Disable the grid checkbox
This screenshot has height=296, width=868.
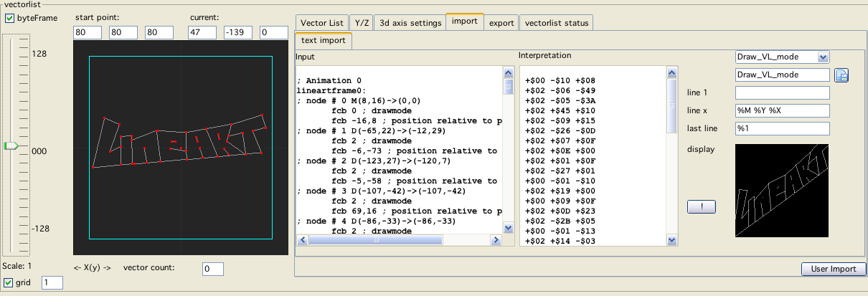[9, 282]
